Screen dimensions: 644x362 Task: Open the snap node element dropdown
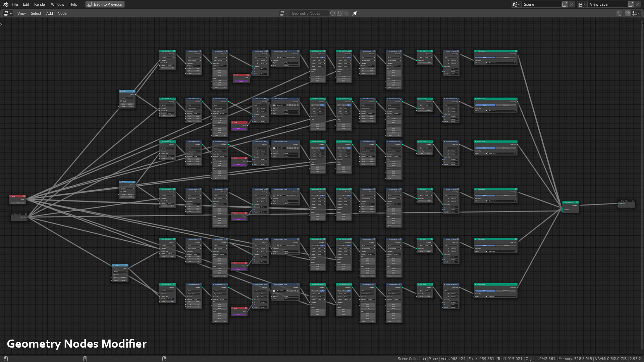coord(636,13)
